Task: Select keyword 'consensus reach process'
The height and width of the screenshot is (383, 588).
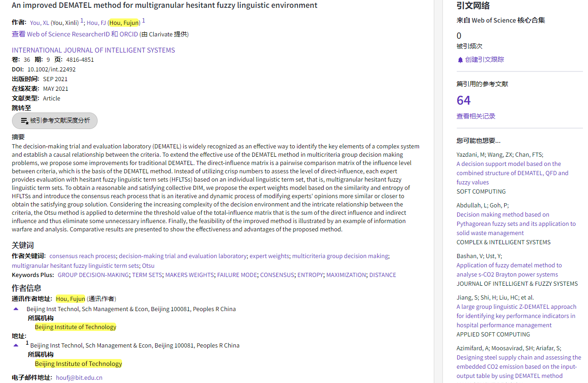Action: (82, 256)
